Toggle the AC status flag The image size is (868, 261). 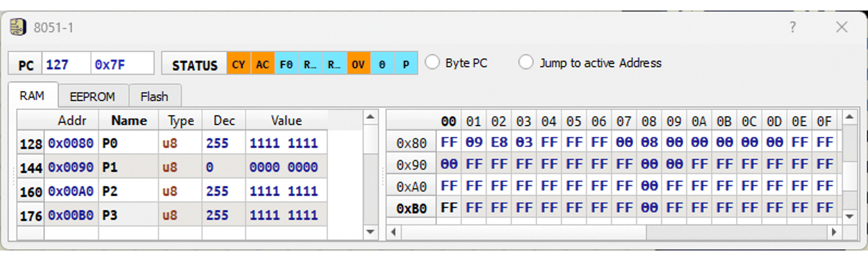coord(263,64)
